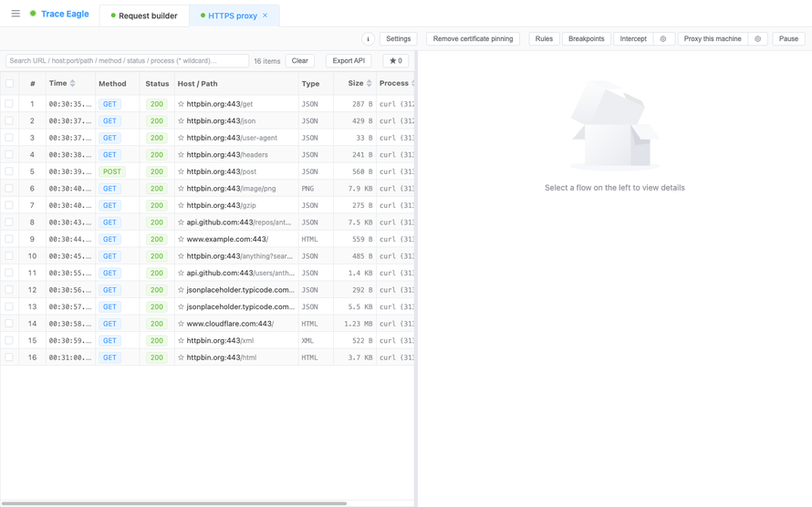Open Proxy this machine gear icon
812x507 pixels.
pos(757,39)
